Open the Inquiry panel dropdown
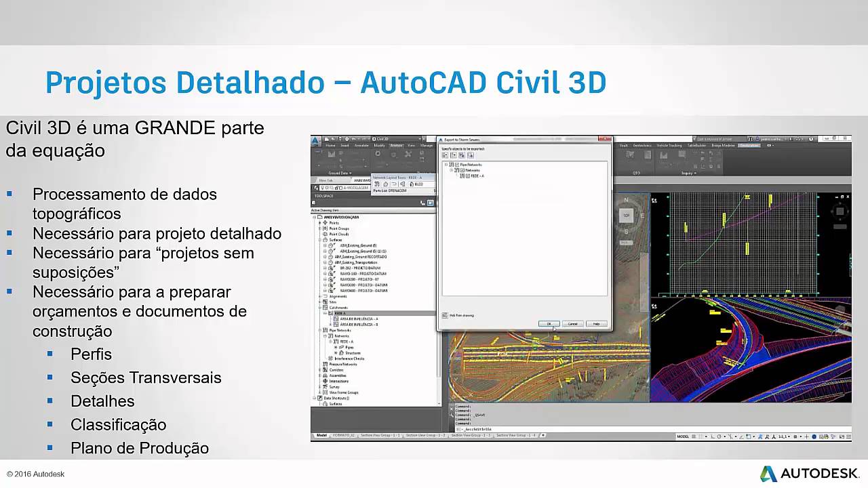The width and height of the screenshot is (868, 488). [x=690, y=173]
